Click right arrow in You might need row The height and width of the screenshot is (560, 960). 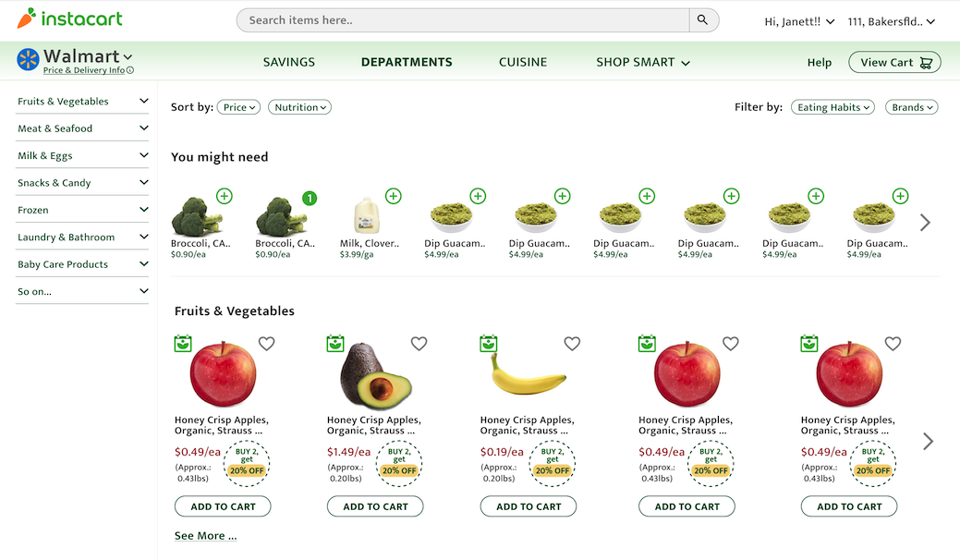click(925, 223)
